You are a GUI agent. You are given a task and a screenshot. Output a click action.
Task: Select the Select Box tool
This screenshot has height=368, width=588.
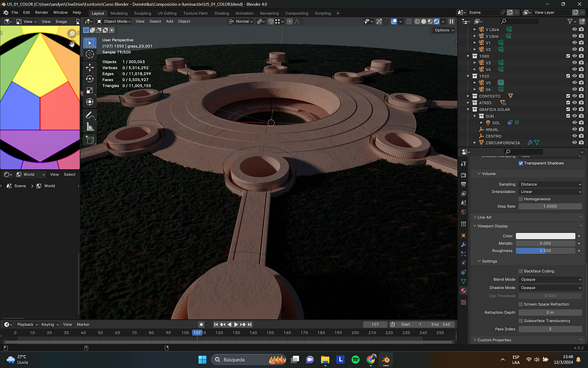pos(90,43)
